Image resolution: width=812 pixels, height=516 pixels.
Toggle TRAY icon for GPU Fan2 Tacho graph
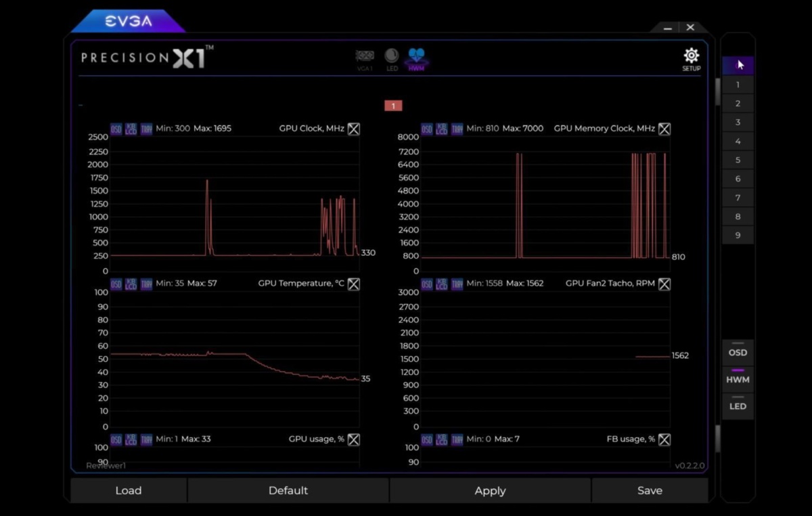457,284
